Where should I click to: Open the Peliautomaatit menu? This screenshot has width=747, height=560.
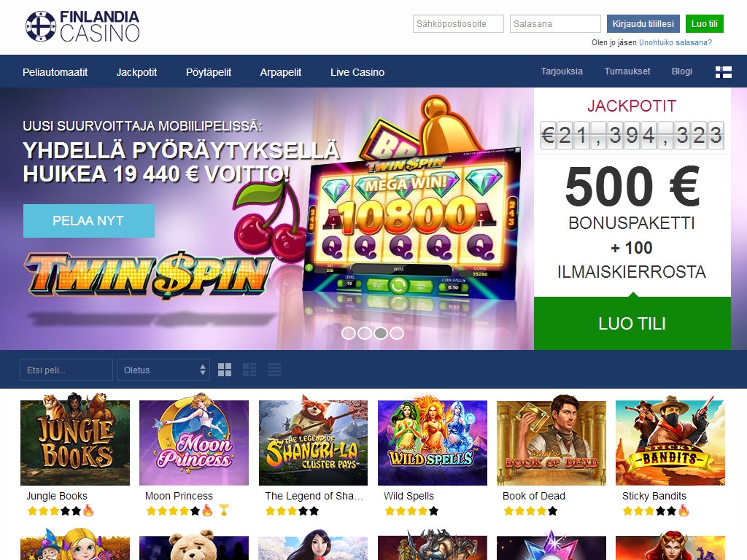click(55, 72)
